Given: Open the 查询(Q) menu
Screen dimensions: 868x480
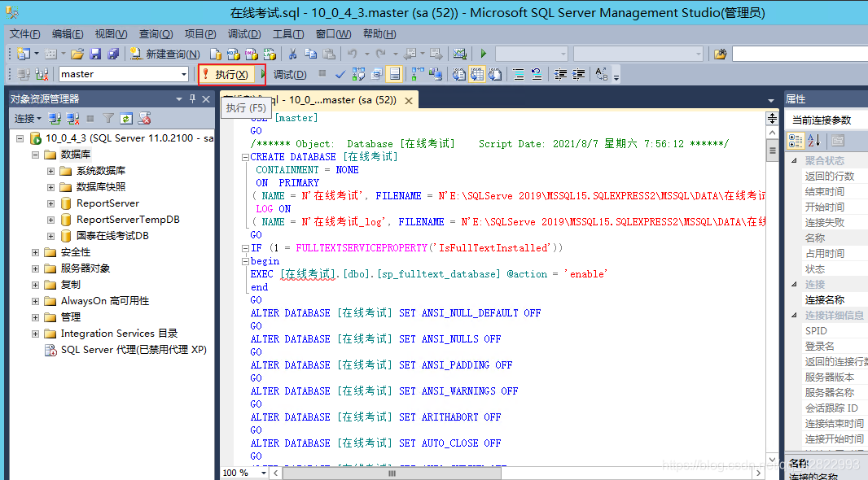Looking at the screenshot, I should [156, 33].
